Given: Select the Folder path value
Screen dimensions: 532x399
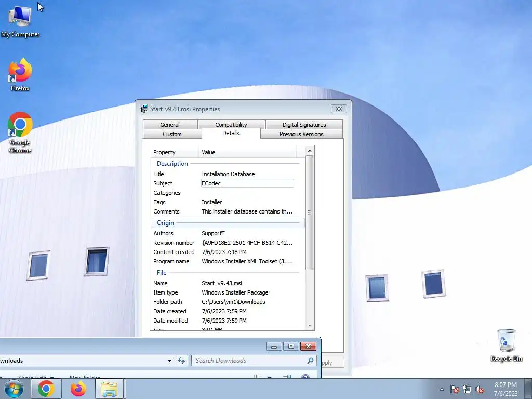Looking at the screenshot, I should coord(233,302).
